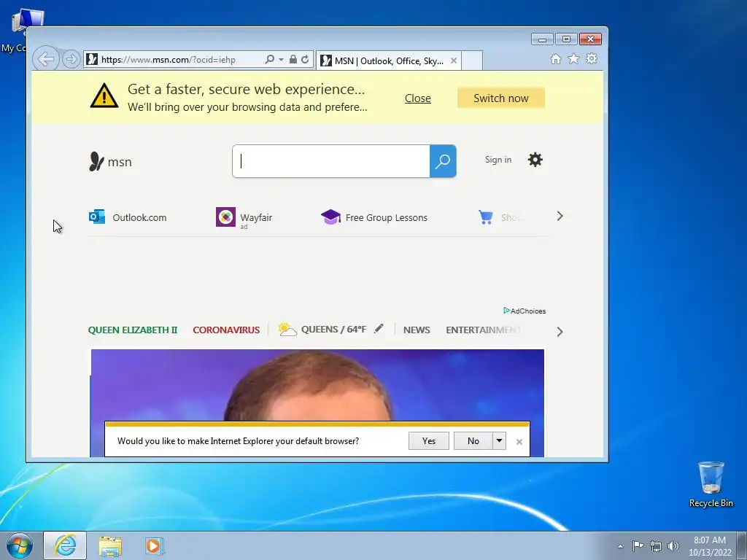Click the Close link in the yellow banner
The image size is (747, 560).
pos(418,98)
